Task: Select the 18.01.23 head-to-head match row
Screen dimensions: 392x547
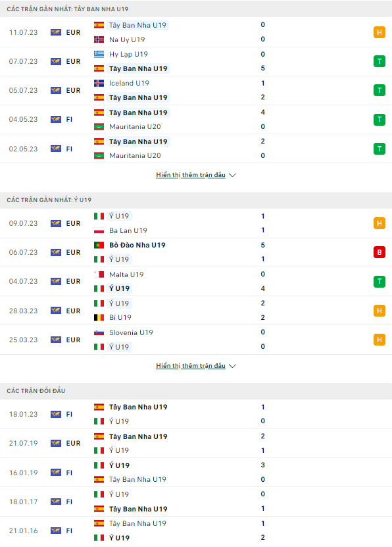Action: [196, 414]
